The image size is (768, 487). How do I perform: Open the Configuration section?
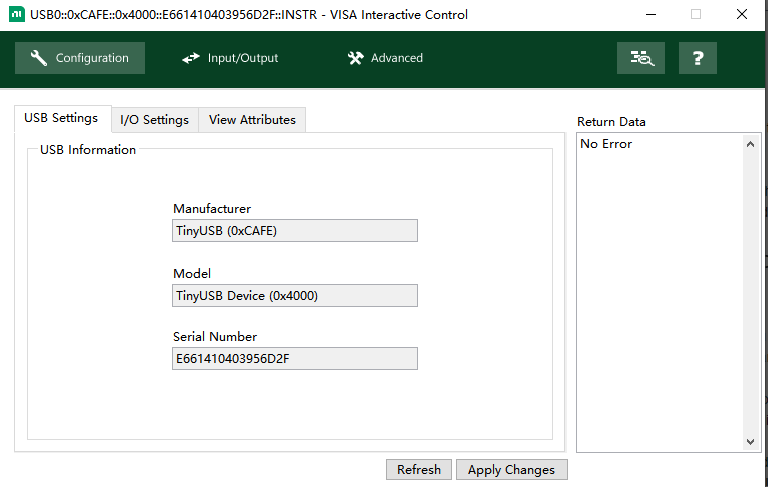80,58
